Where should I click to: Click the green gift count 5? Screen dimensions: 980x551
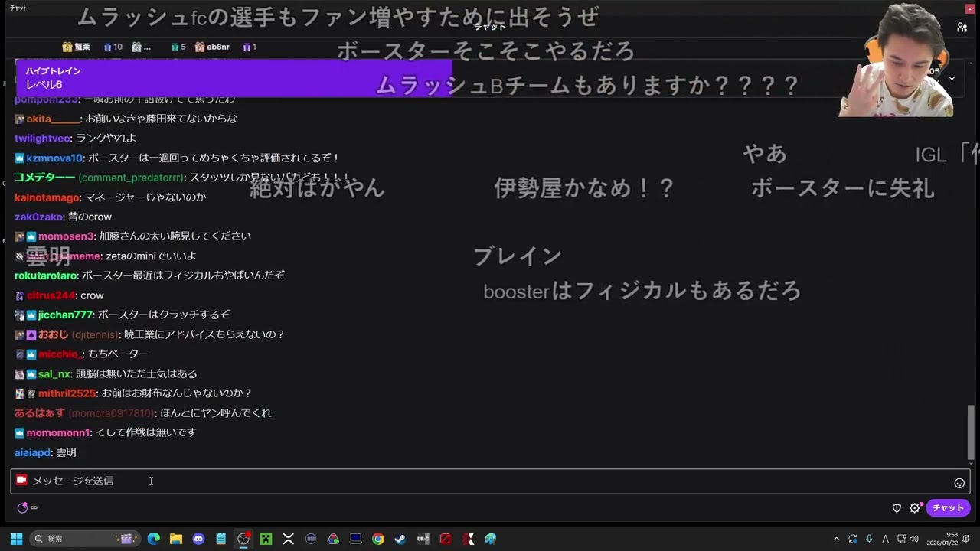point(178,47)
